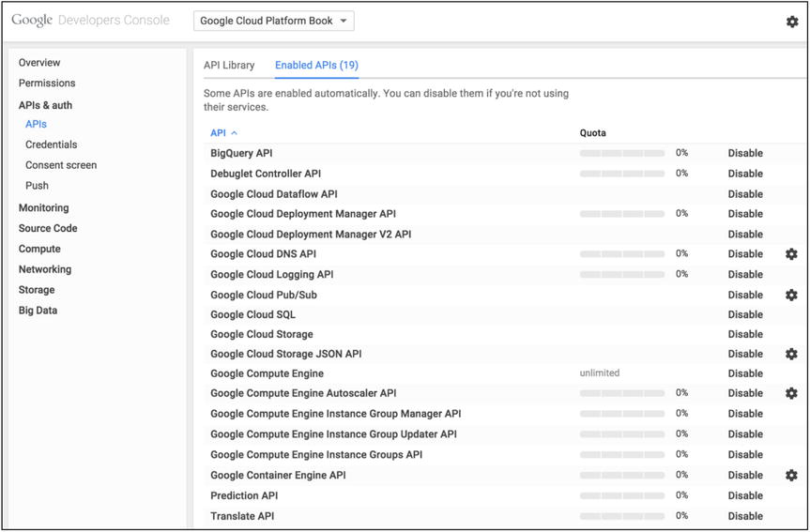Click the Google Developers Console logo
This screenshot has width=810, height=532.
coord(90,20)
